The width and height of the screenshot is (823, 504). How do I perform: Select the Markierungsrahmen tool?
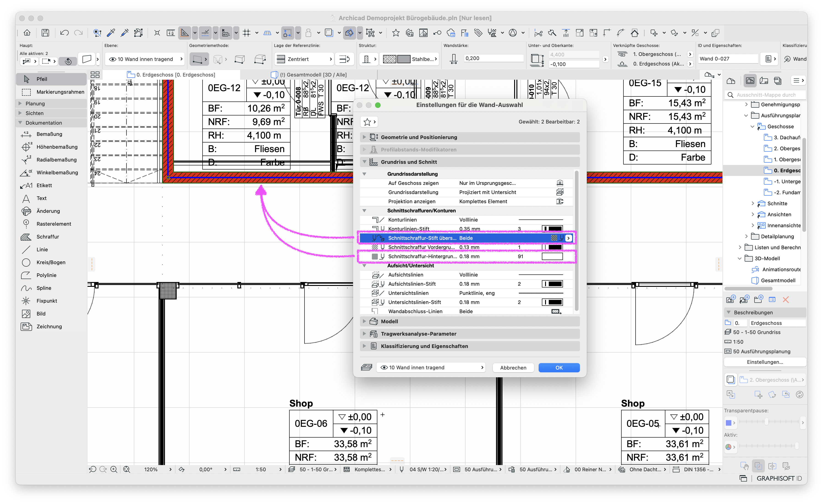coord(52,92)
